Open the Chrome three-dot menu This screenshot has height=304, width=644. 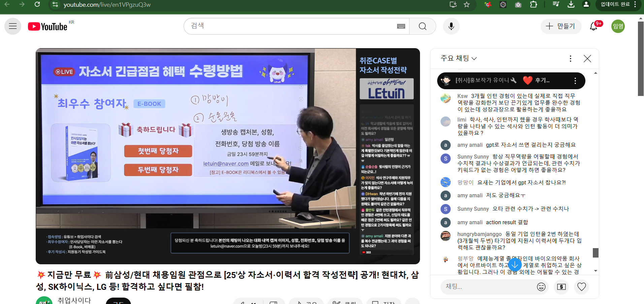(x=635, y=4)
